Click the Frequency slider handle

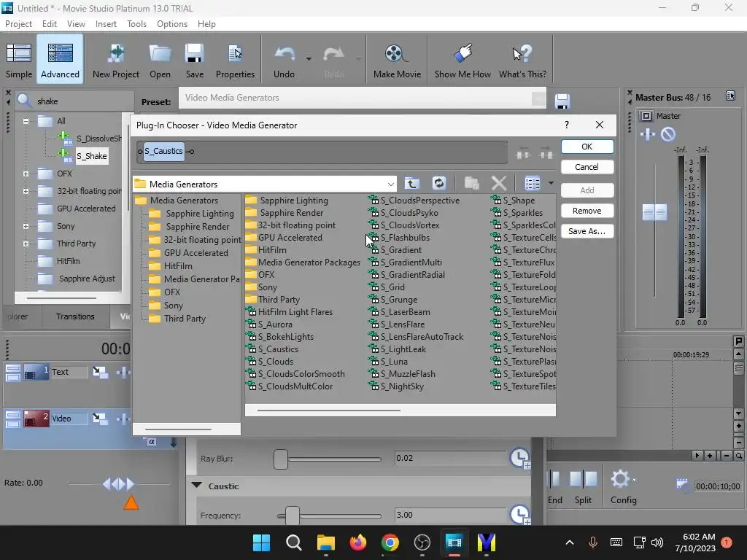coord(292,516)
